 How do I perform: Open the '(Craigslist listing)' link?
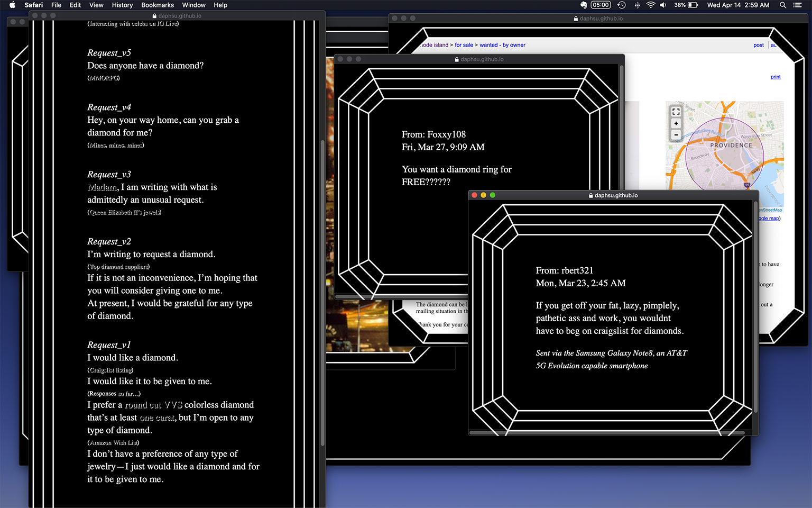tap(110, 370)
